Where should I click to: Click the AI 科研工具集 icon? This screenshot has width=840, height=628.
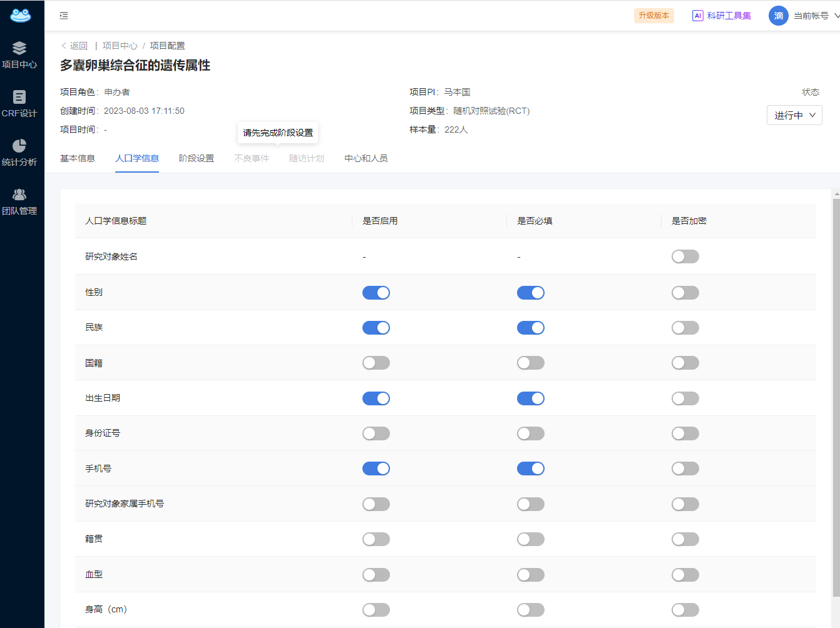[x=697, y=16]
